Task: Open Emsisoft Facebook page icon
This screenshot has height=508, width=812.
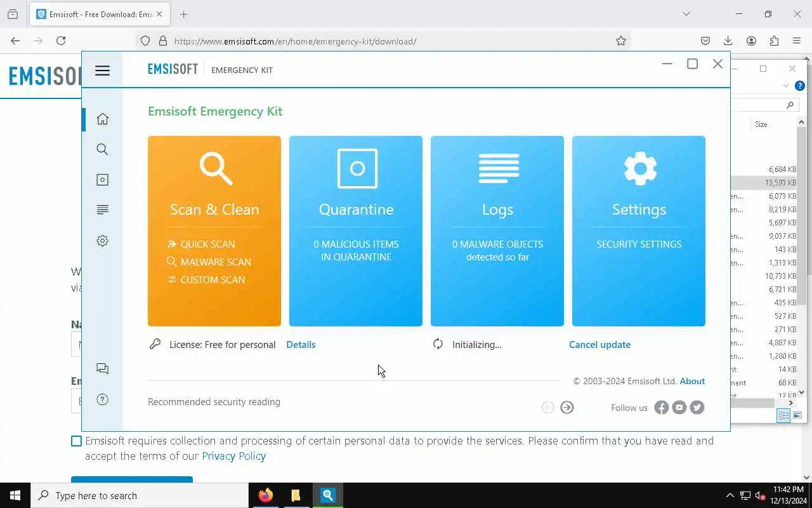Action: [662, 408]
